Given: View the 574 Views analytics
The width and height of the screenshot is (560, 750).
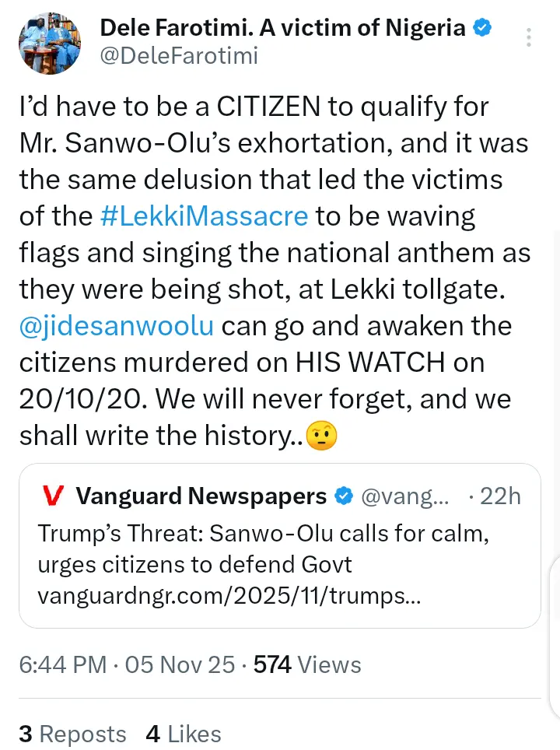Looking at the screenshot, I should point(307,664).
